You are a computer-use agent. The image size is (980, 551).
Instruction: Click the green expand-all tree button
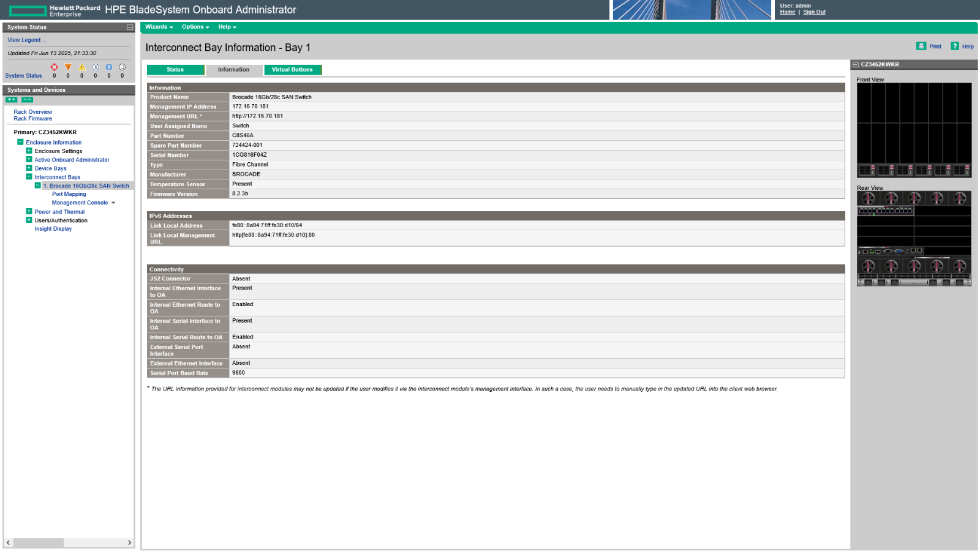click(12, 100)
